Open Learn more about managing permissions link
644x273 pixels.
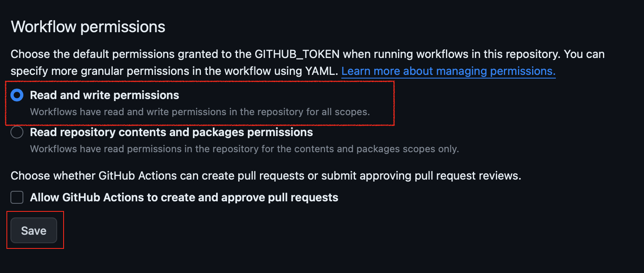(x=448, y=71)
